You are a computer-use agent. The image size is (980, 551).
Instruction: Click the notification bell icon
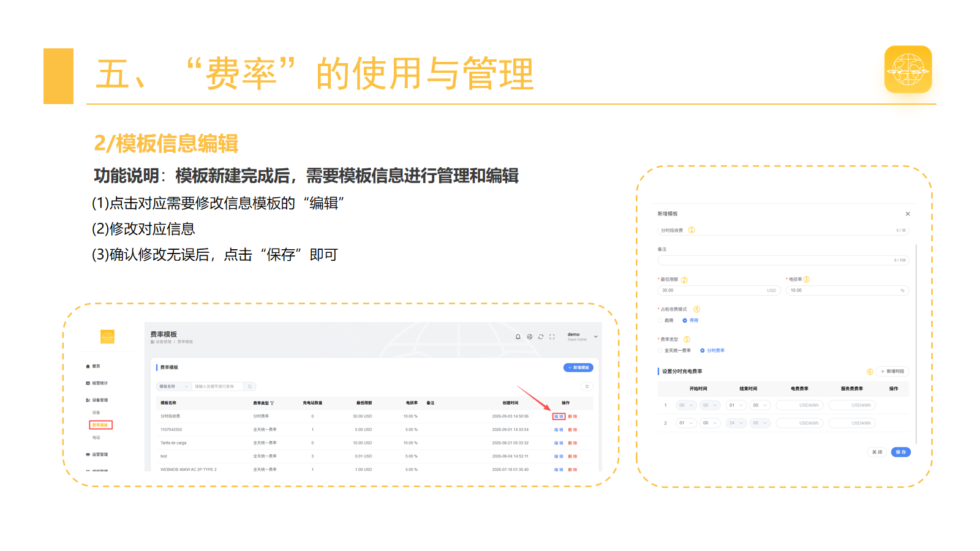tap(518, 337)
